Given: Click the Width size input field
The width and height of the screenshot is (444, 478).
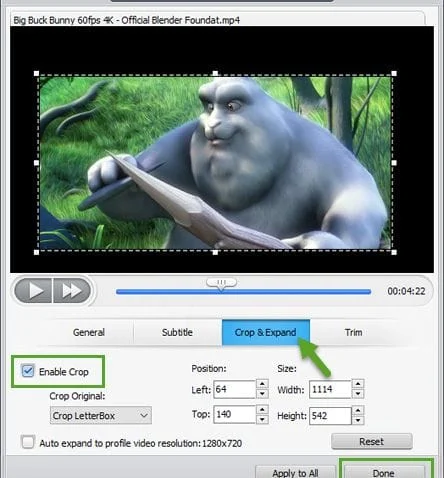Looking at the screenshot, I should coord(330,389).
